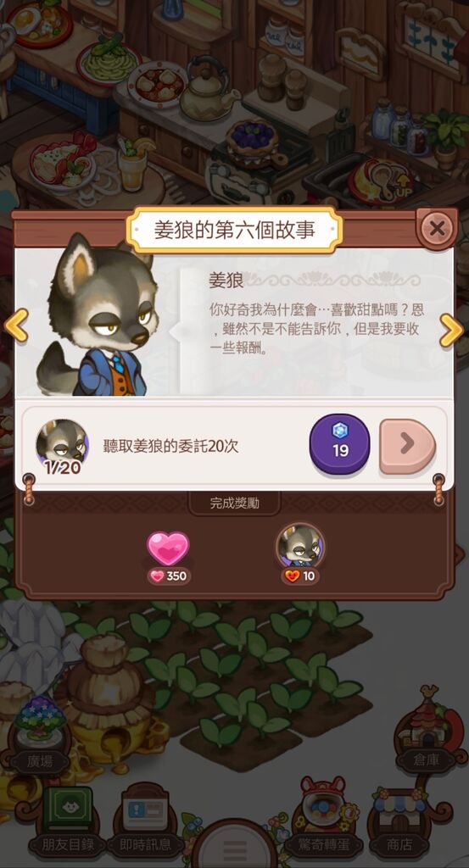Image resolution: width=469 pixels, height=868 pixels.
Task: Tap the quest text 聽取姜狼的委託20次
Action: tap(171, 446)
